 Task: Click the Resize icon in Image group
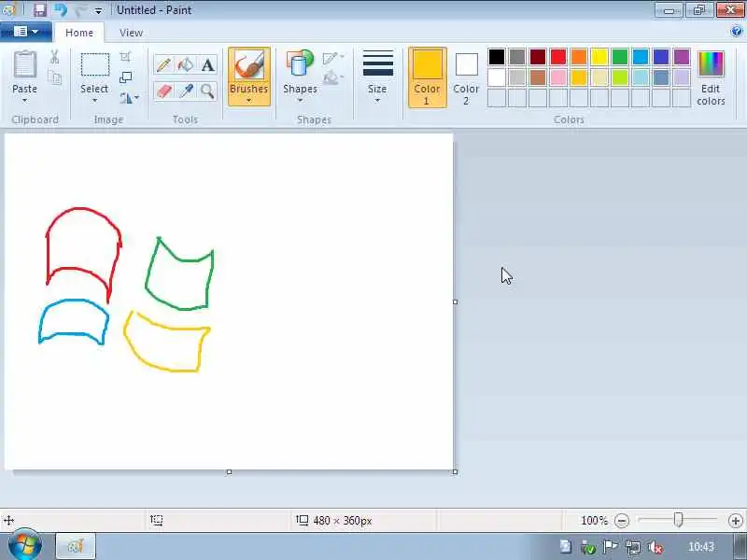coord(125,77)
